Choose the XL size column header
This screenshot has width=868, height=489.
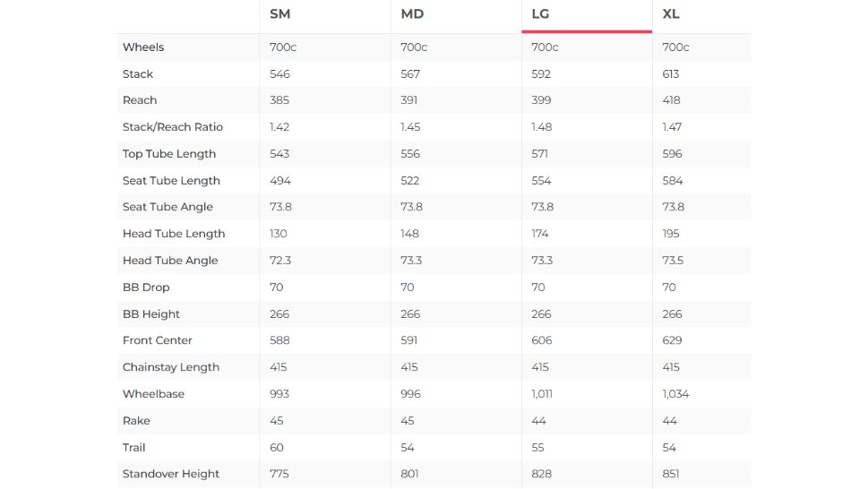[671, 14]
